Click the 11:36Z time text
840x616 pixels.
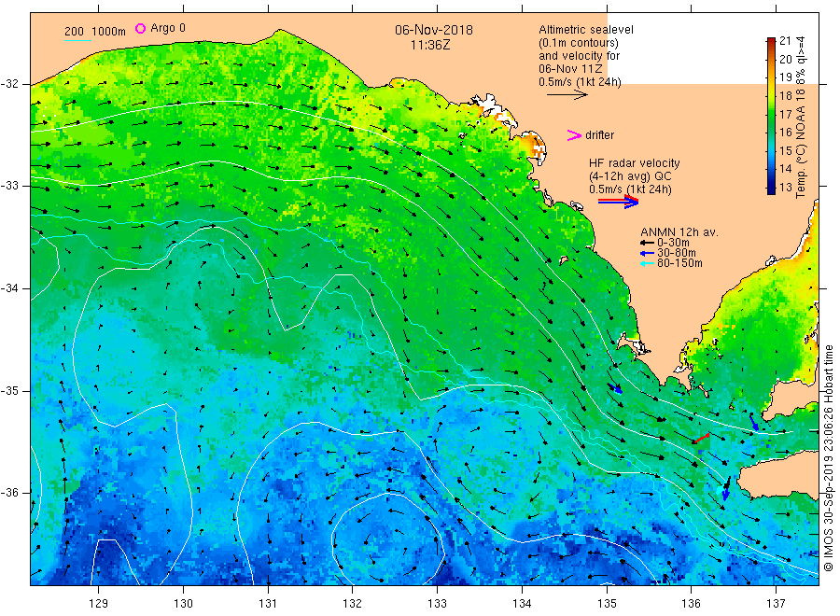tap(430, 45)
